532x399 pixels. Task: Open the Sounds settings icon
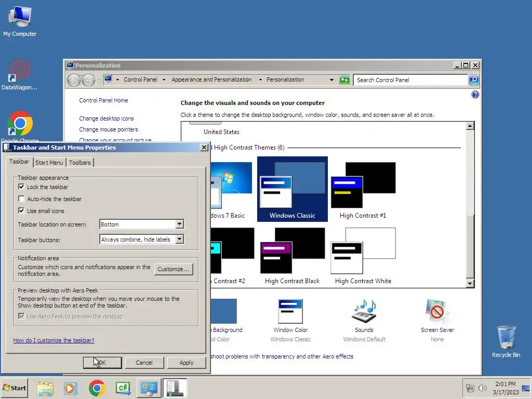[364, 320]
